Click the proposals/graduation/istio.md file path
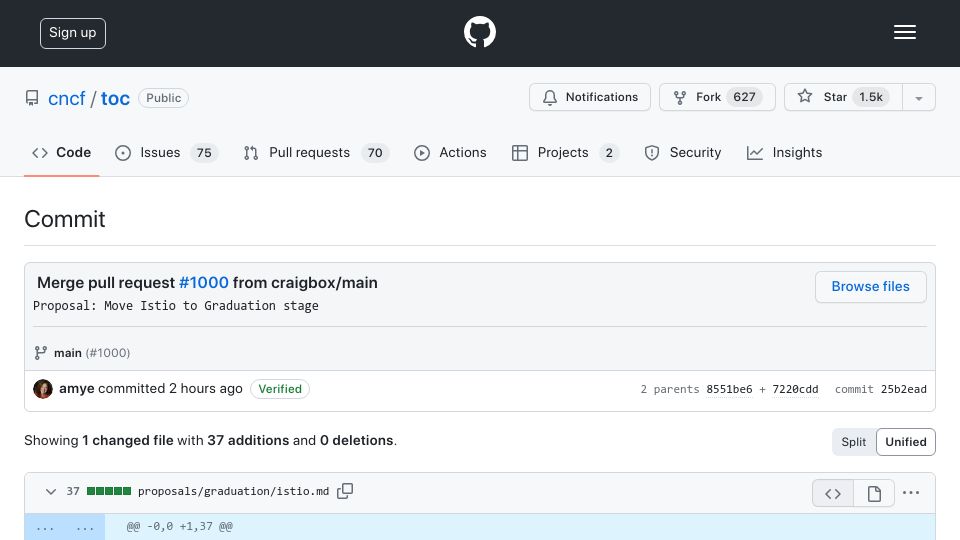The height and width of the screenshot is (540, 960). click(233, 491)
